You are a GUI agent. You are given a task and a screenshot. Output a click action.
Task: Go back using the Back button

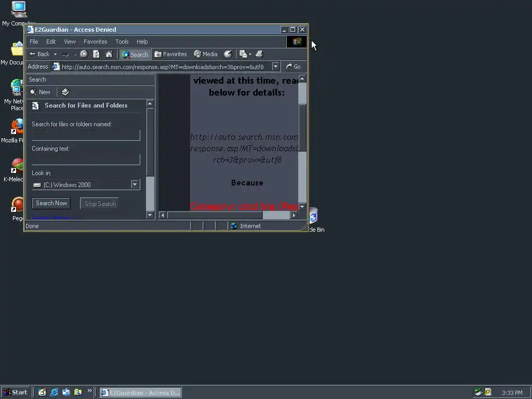(x=39, y=54)
